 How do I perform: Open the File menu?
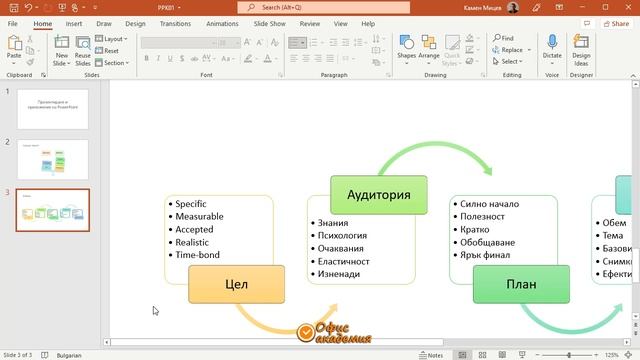coord(13,24)
